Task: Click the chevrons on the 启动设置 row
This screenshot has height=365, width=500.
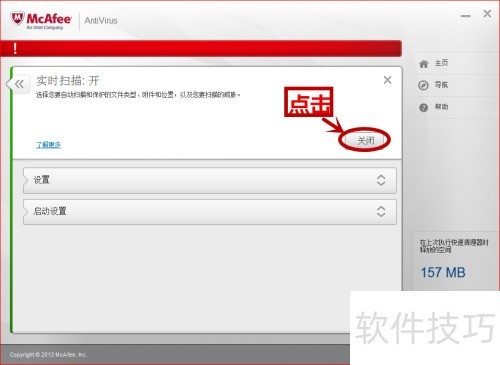Action: pos(381,211)
